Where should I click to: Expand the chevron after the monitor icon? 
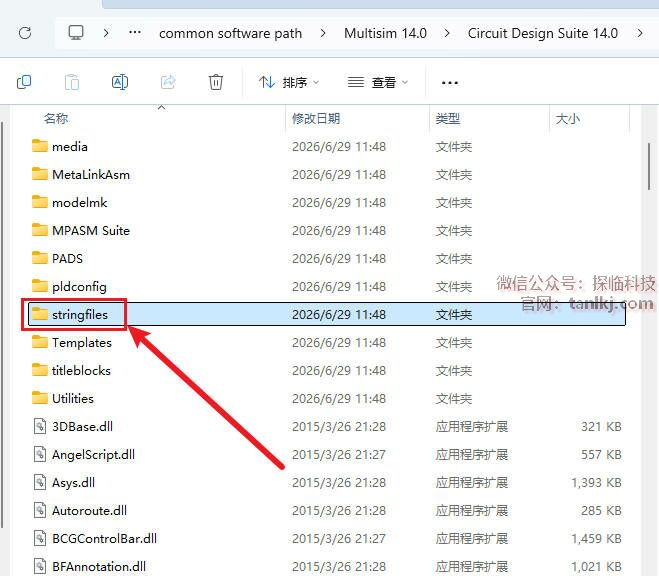tap(106, 33)
